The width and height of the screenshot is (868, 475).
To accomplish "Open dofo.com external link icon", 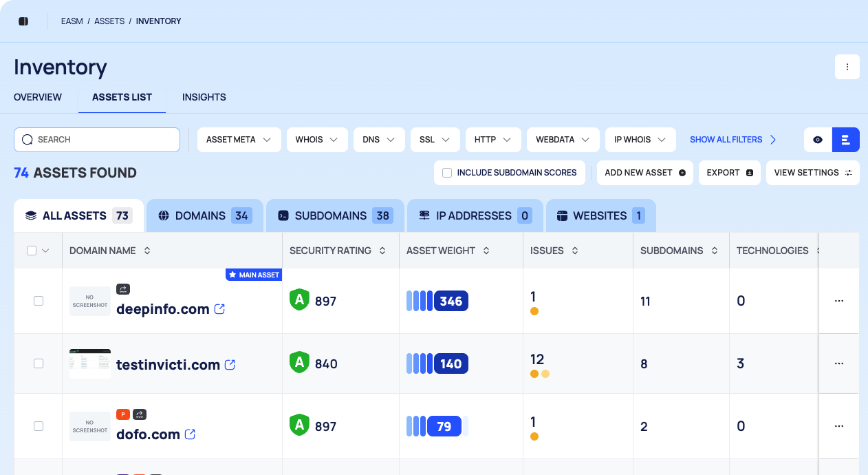I will [x=191, y=434].
